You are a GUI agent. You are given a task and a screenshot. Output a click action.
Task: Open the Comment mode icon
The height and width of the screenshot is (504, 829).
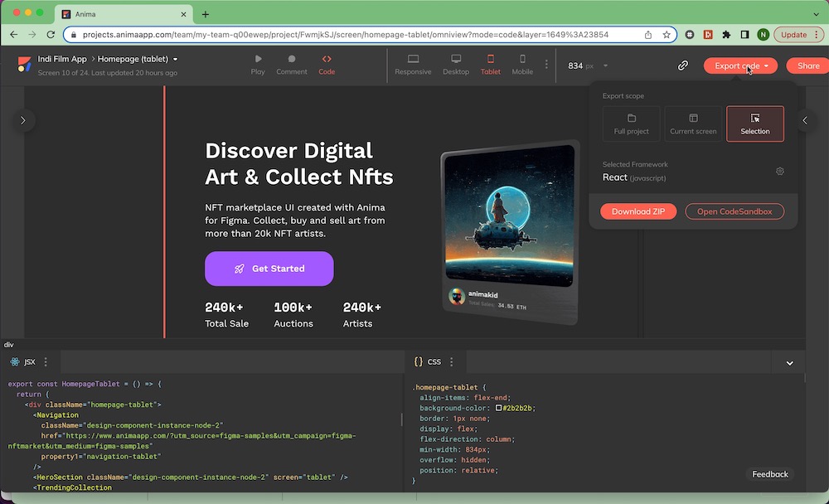292,60
